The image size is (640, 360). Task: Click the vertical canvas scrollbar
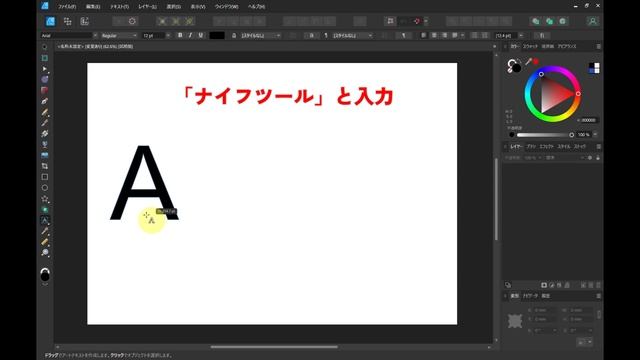pyautogui.click(x=496, y=199)
